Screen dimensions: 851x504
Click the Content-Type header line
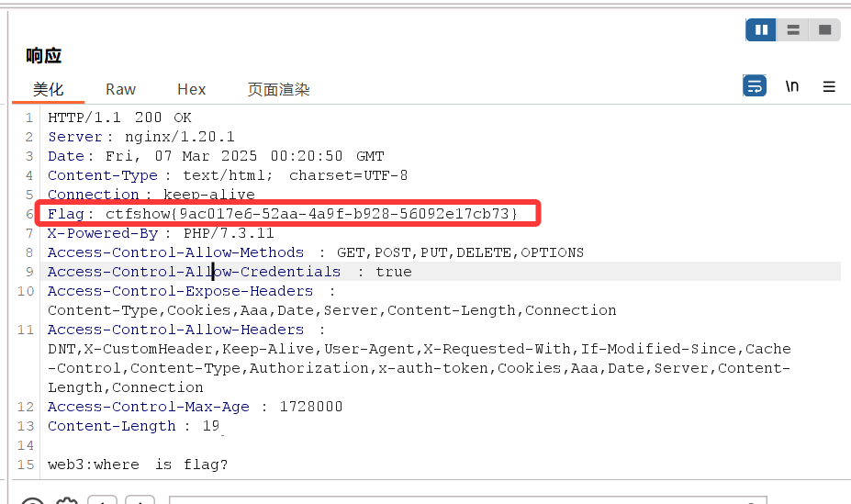click(x=227, y=175)
